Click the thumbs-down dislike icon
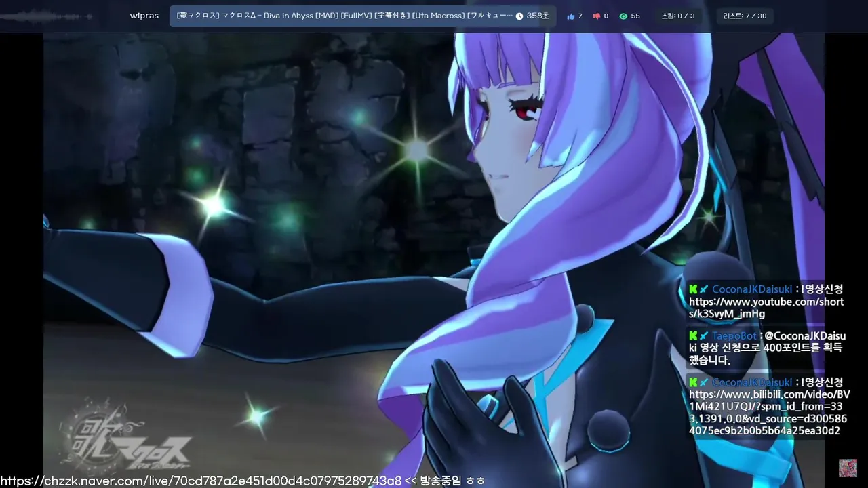 (x=597, y=16)
